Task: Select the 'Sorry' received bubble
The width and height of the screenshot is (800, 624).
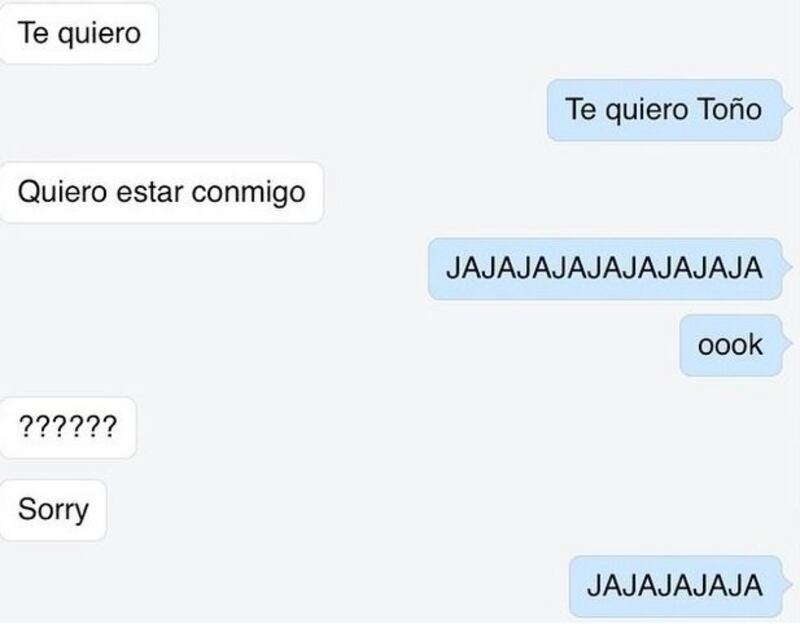Action: pos(53,510)
